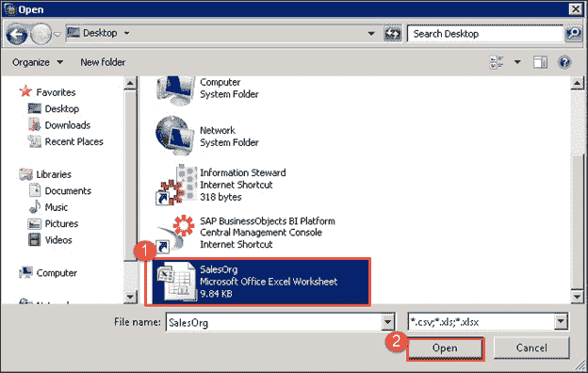
Task: Click the file list scroll up arrow
Action: (x=577, y=83)
